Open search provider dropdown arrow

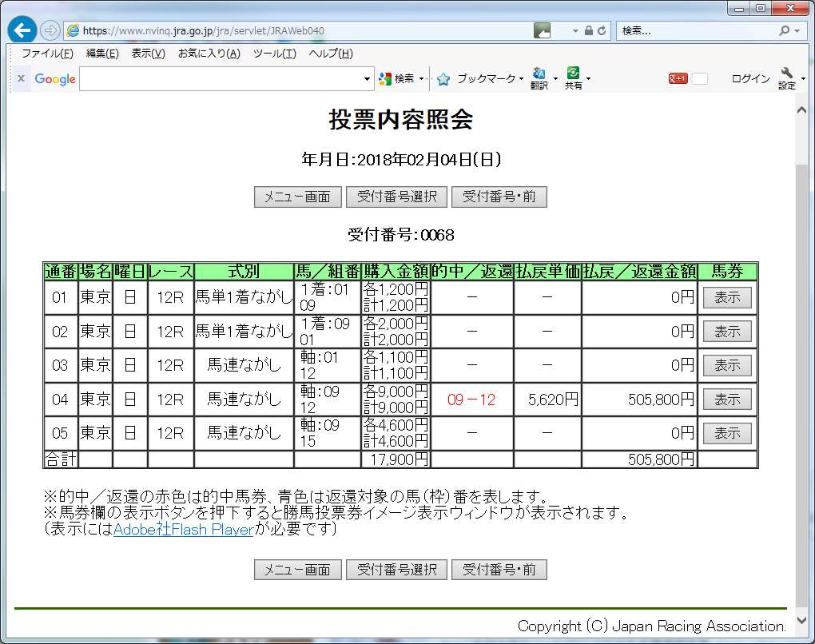point(797,30)
